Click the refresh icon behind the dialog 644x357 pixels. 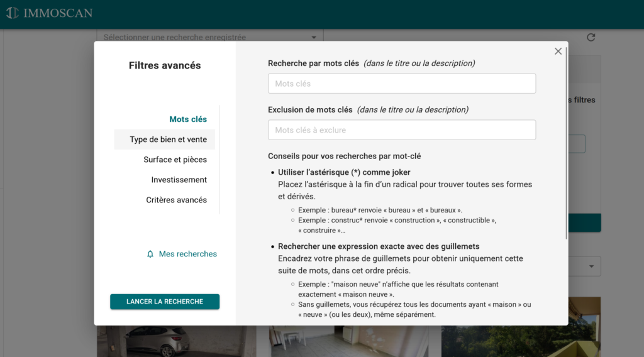[x=591, y=37]
